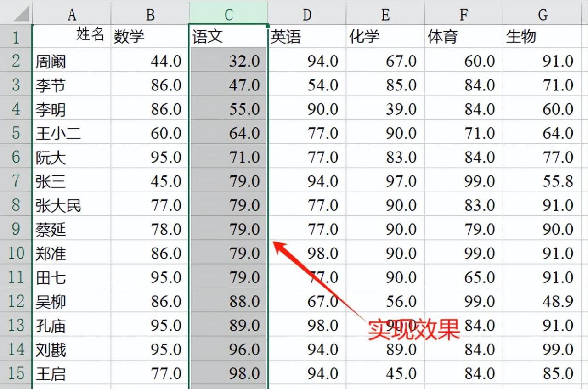Click 刘戡's 语文 score 96.0
Screen dimensions: 588x389
[x=228, y=349]
